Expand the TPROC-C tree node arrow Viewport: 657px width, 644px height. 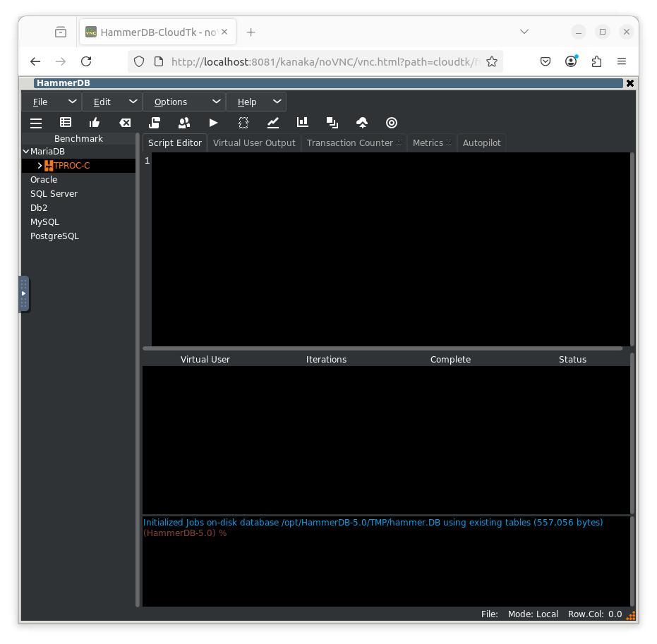click(x=40, y=166)
